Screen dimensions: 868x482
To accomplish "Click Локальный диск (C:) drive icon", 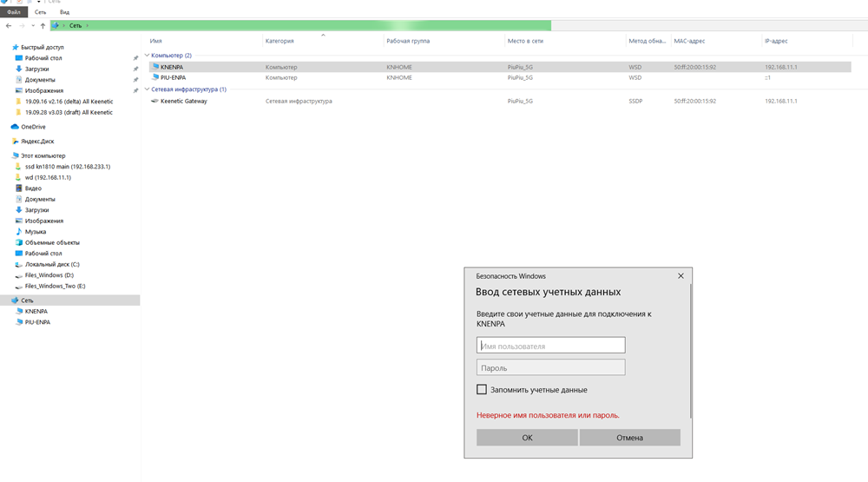I will tap(19, 264).
